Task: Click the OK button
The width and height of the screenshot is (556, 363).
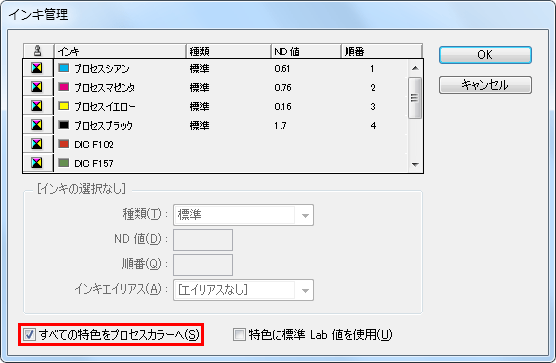Action: click(485, 55)
